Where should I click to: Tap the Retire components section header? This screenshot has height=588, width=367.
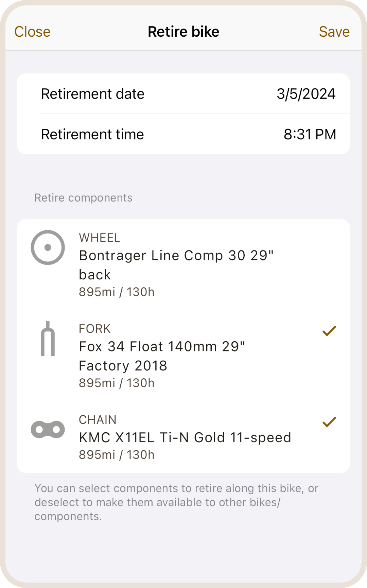coord(83,198)
